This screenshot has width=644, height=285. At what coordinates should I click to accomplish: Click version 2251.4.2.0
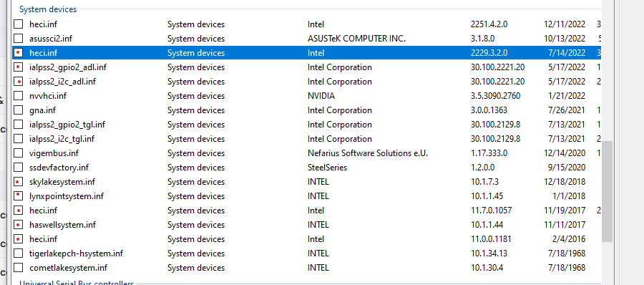tap(489, 24)
